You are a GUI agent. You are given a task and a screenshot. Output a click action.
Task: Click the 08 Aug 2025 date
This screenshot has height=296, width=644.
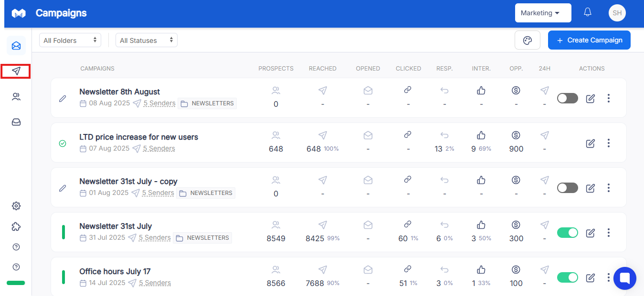tap(109, 103)
